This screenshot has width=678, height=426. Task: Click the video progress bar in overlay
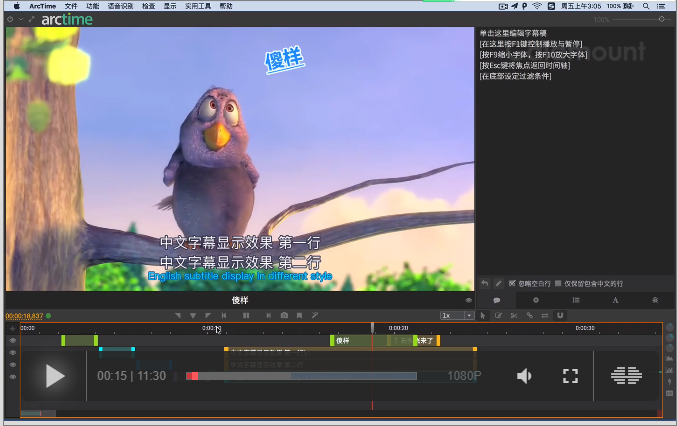click(x=300, y=376)
